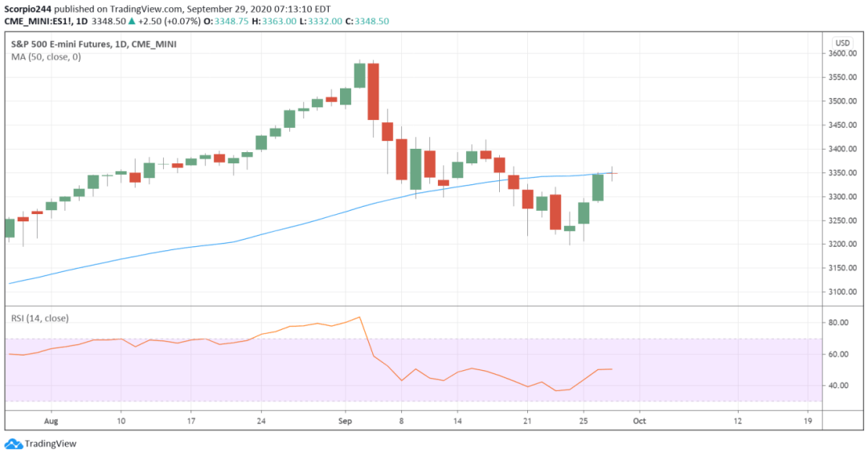Click the close value C:3348.50
The image size is (868, 457).
pyautogui.click(x=366, y=21)
